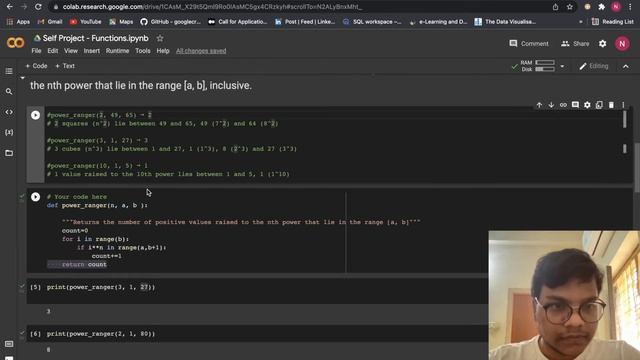Screen dimensions: 640x360
Task: Move cell up arrow
Action: (539, 105)
